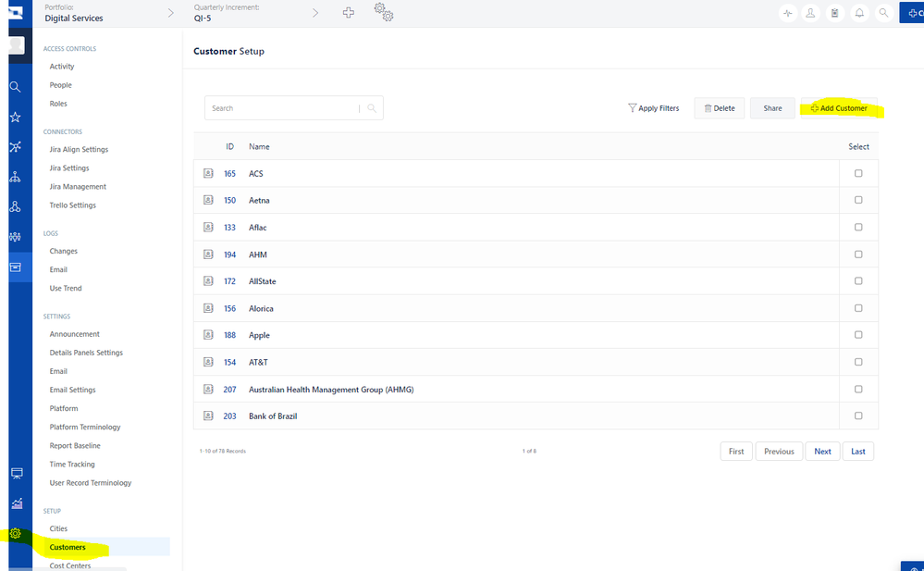Select the checkbox for AT&T
This screenshot has height=571, width=924.
858,362
